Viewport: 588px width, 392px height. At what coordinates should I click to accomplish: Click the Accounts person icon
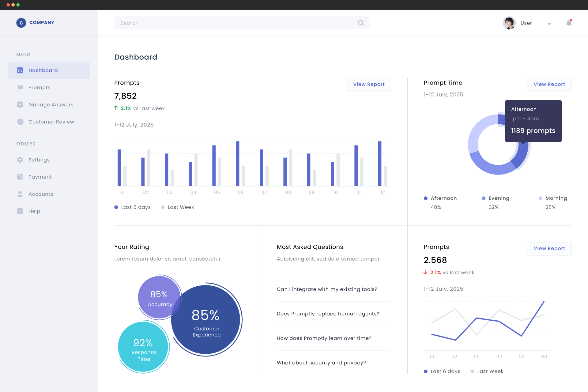point(20,194)
